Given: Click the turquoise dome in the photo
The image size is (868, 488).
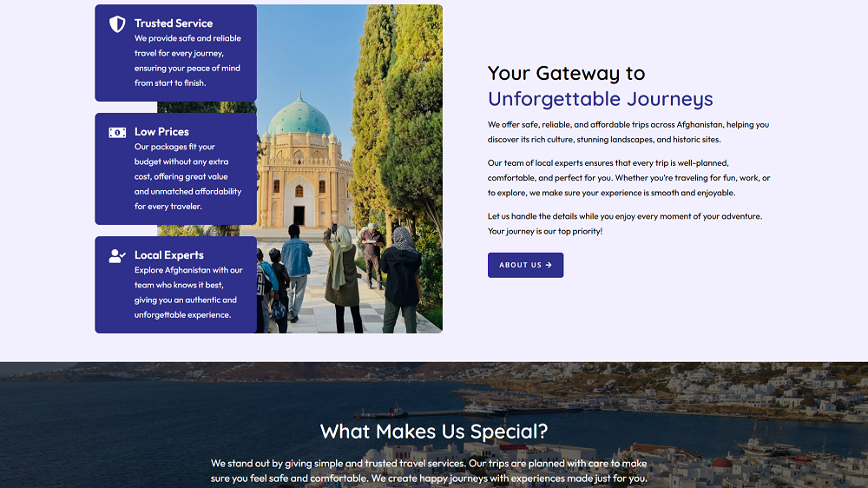Looking at the screenshot, I should pyautogui.click(x=299, y=116).
